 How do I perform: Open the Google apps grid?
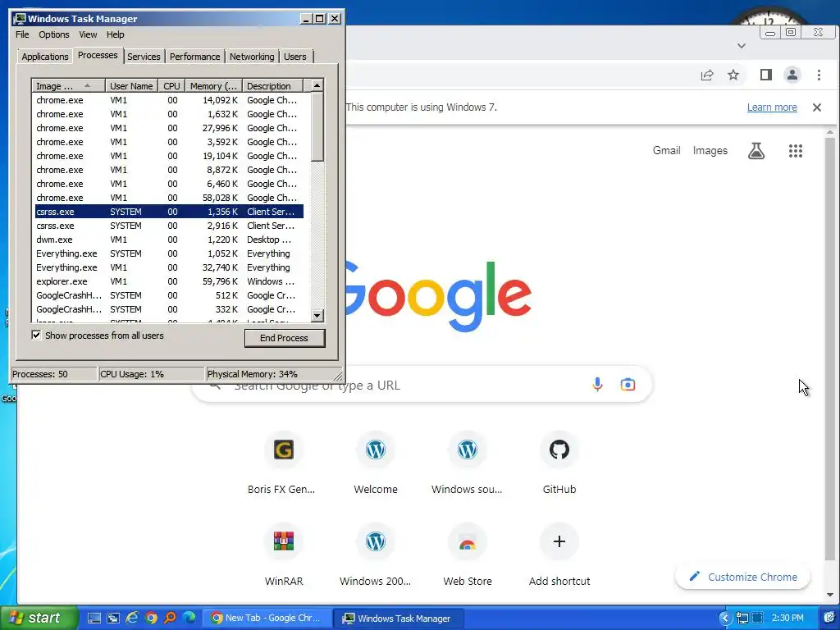(795, 151)
